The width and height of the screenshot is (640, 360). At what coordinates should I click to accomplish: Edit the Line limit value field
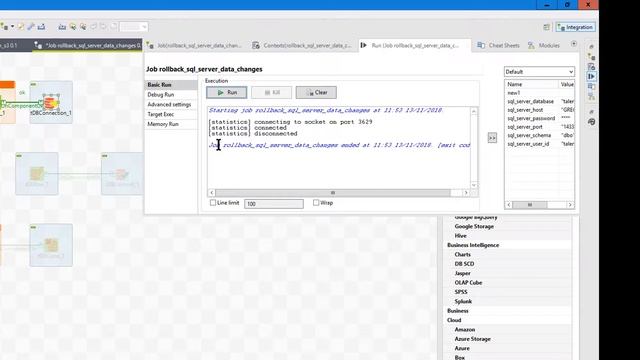click(274, 204)
